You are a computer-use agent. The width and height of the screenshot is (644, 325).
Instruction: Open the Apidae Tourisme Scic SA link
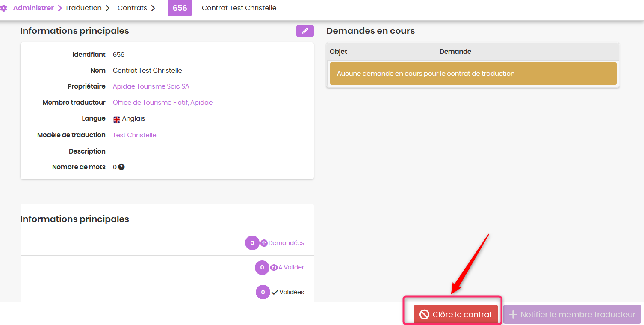pyautogui.click(x=151, y=86)
